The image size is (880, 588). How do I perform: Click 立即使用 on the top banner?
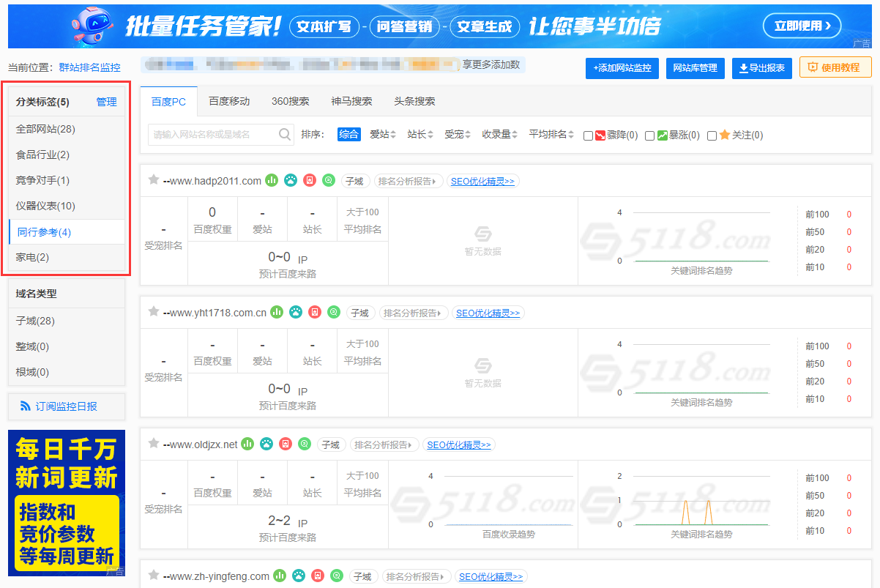tap(803, 26)
